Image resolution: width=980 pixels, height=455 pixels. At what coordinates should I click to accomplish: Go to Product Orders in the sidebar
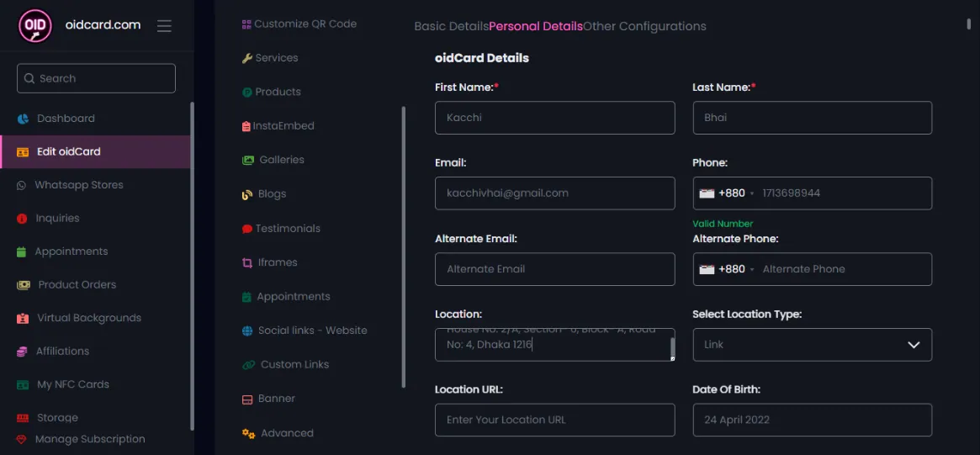77,284
